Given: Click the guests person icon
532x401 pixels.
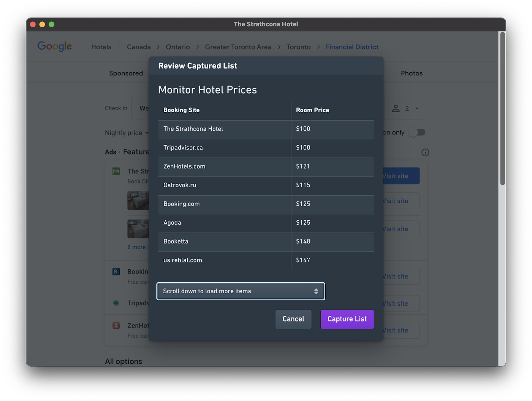Looking at the screenshot, I should pyautogui.click(x=396, y=108).
